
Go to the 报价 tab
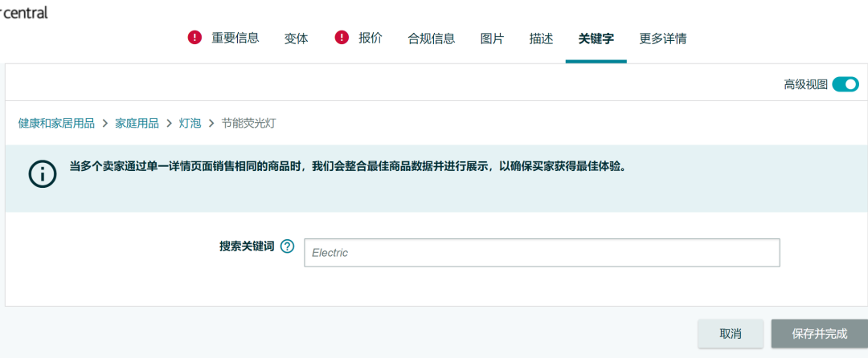coord(371,38)
